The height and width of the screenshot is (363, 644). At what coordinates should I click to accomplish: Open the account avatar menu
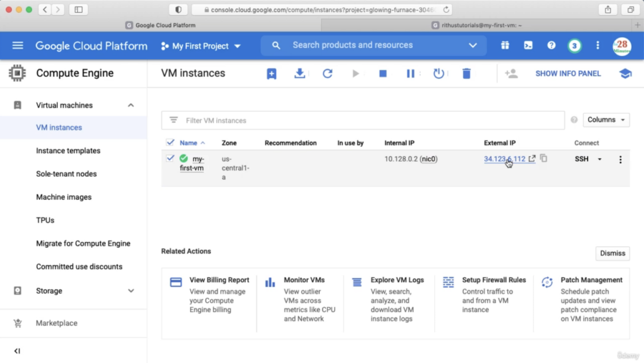click(622, 46)
